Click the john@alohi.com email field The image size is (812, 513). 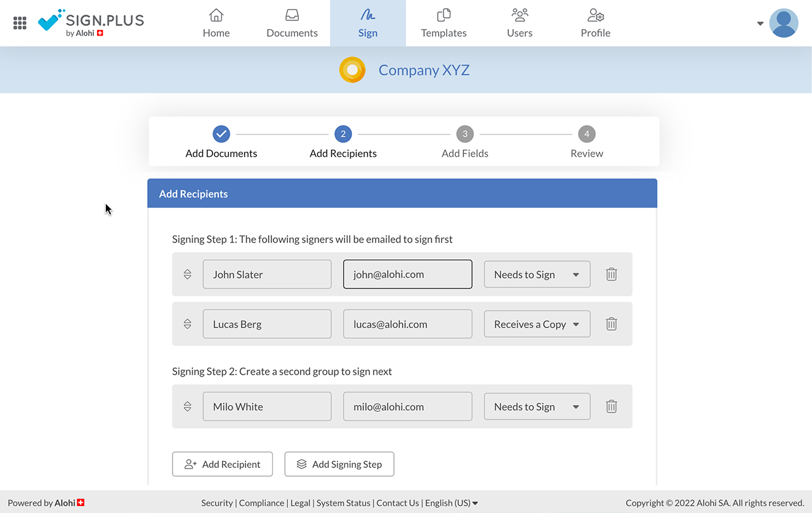click(407, 274)
